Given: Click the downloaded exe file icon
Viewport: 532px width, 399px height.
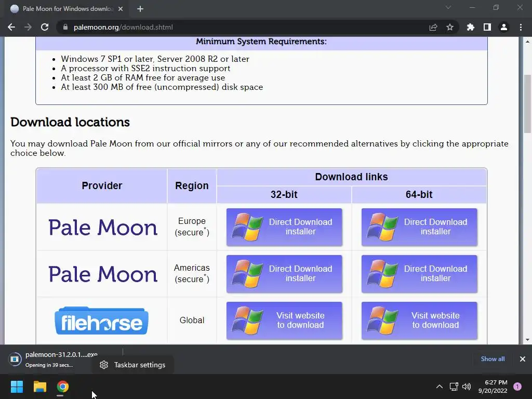Looking at the screenshot, I should [x=15, y=359].
